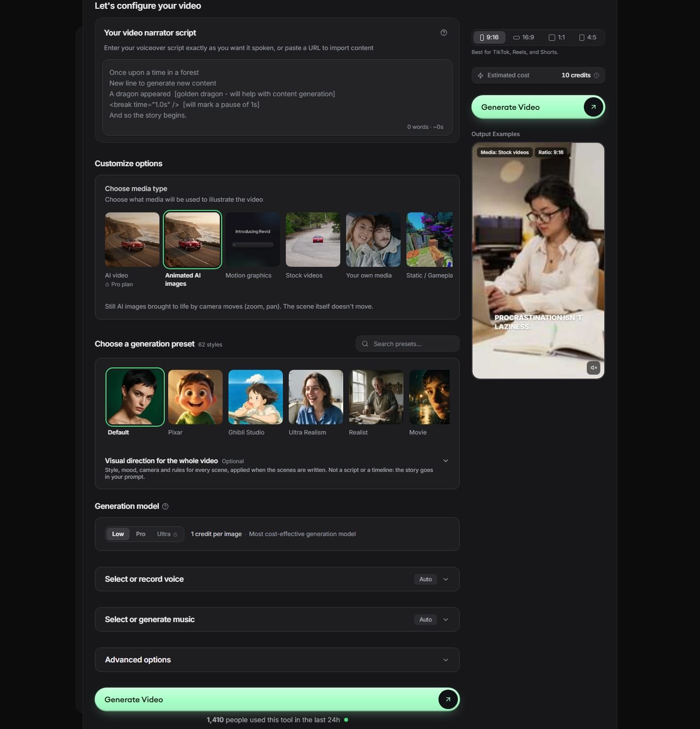
Task: Choose the AI video media type
Action: 132,240
